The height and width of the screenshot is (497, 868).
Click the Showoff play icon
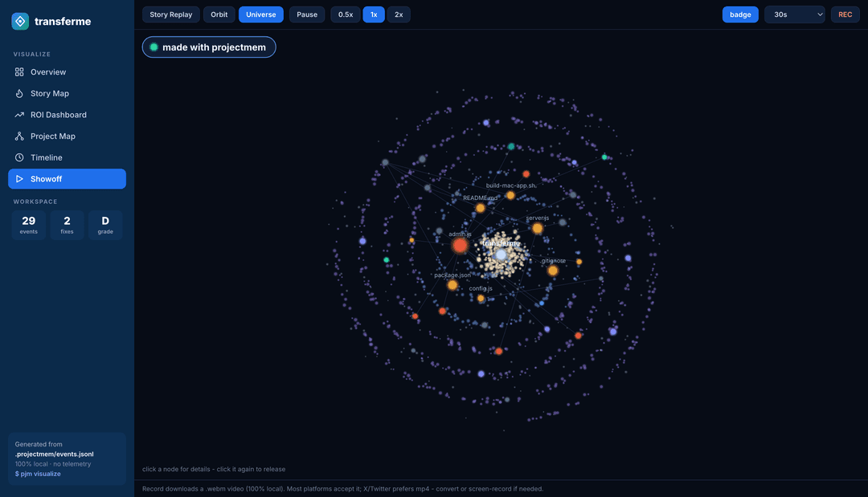tap(19, 179)
